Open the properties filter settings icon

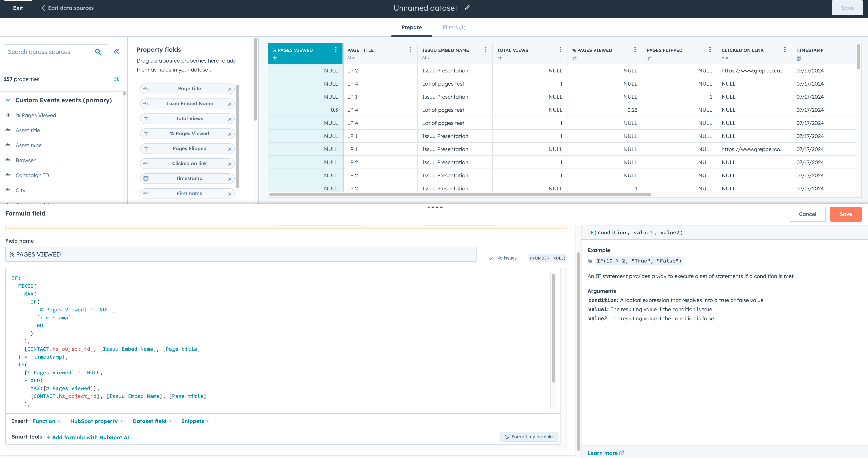pos(117,79)
